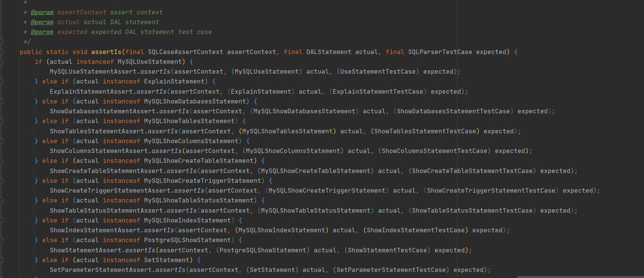This screenshot has width=644, height=278.
Task: Fold the else-if MySQLShowTablesStatement block marker
Action: pos(2,121)
